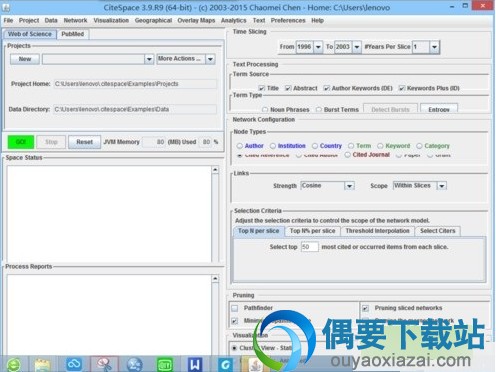The image size is (496, 372).
Task: Click the Select top 50 input field
Action: coord(310,247)
